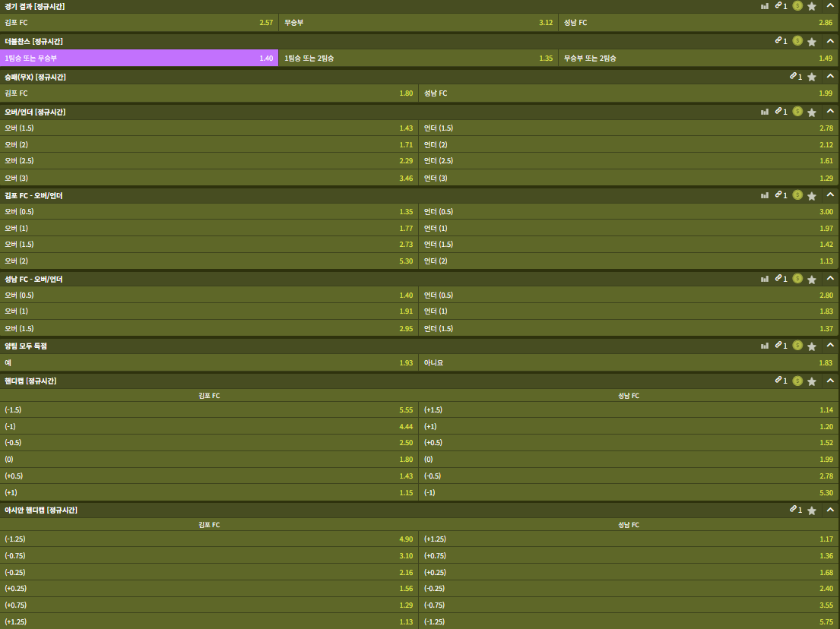840x629 pixels.
Task: Open statistics chart for 경기 결과 market
Action: pyautogui.click(x=764, y=6)
